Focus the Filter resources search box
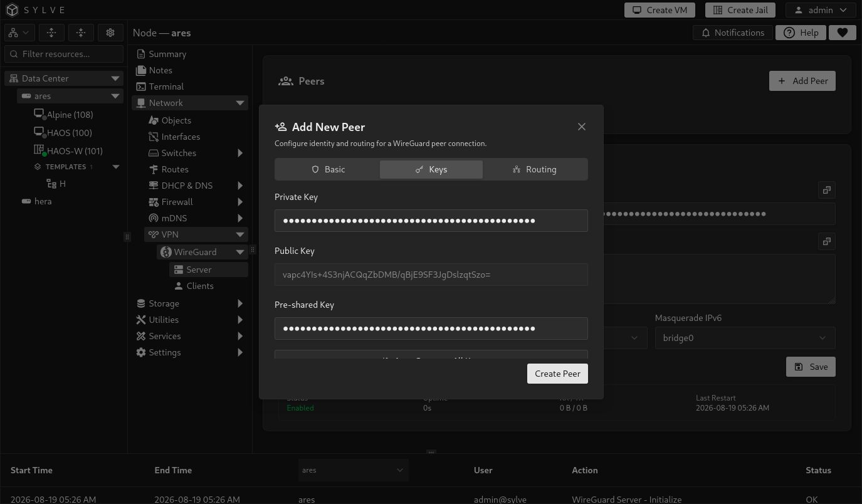This screenshot has height=504, width=862. (64, 54)
